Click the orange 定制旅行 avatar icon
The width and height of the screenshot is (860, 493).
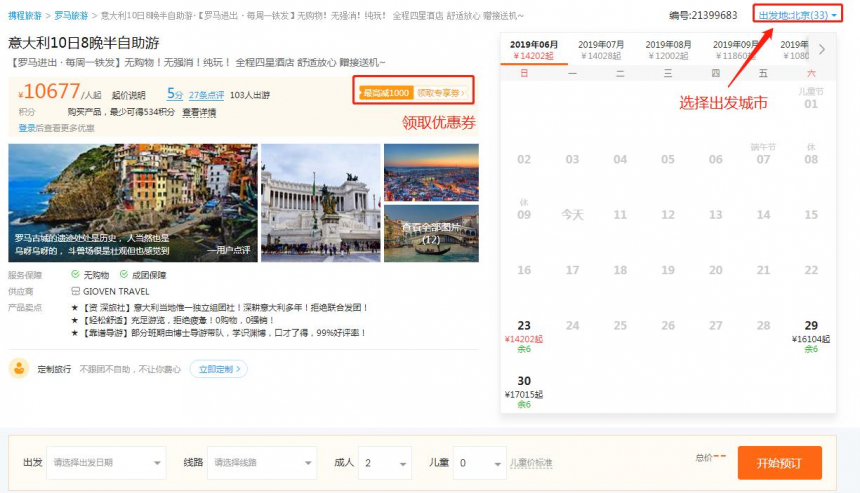(x=19, y=369)
